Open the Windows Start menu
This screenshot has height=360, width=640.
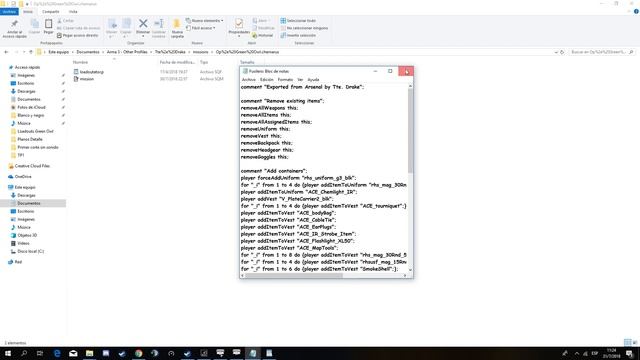pyautogui.click(x=8, y=353)
